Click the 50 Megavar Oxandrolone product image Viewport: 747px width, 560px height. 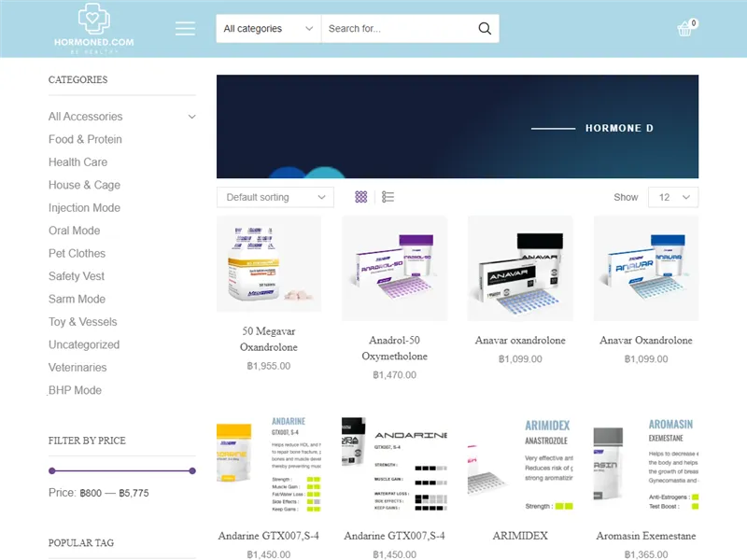(x=269, y=264)
